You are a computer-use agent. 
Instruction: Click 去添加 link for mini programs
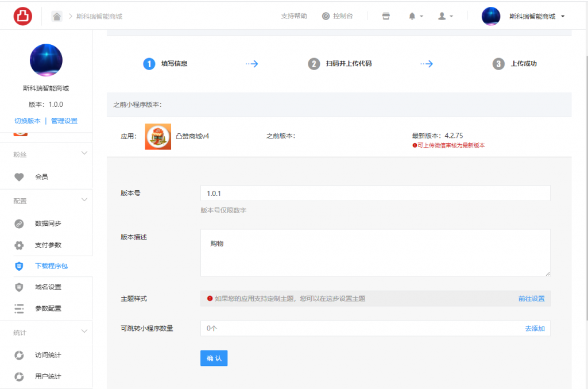tap(535, 328)
